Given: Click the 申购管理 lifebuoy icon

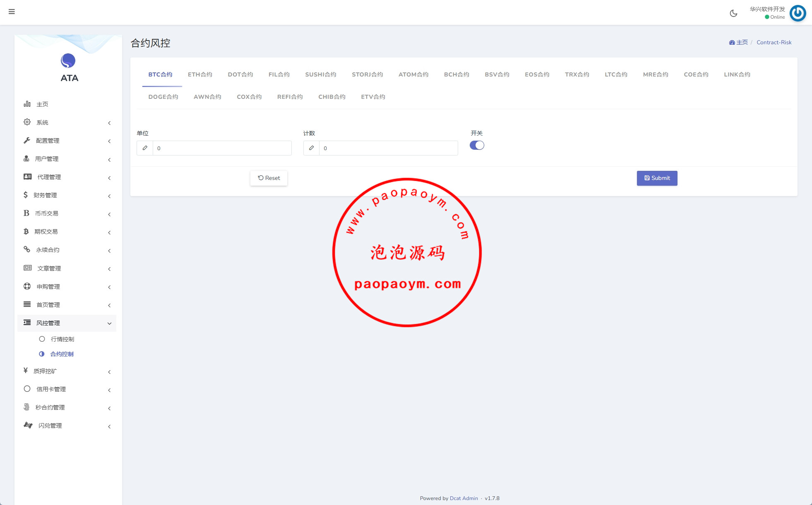Looking at the screenshot, I should click(x=27, y=286).
